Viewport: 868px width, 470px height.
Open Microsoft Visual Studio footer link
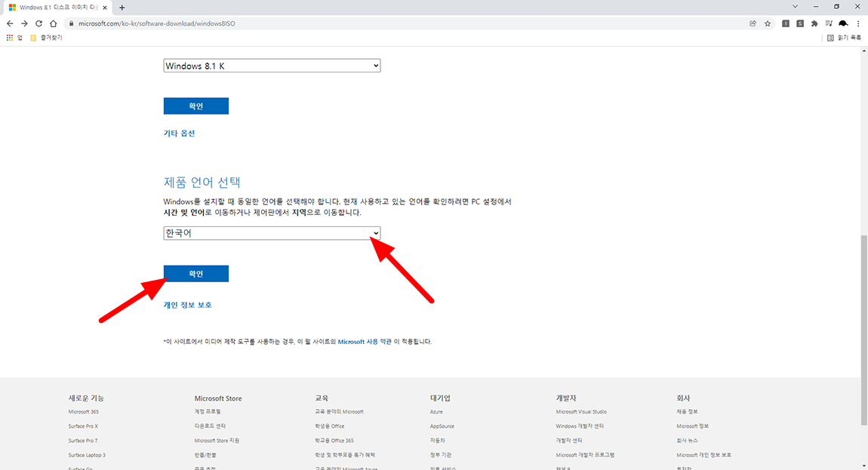tap(581, 412)
